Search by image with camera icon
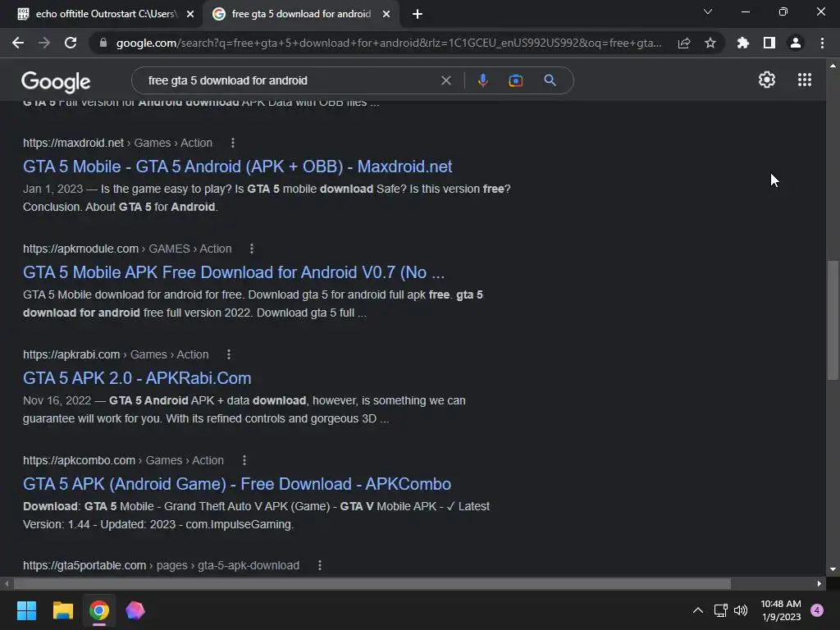Image resolution: width=840 pixels, height=630 pixels. click(x=515, y=80)
